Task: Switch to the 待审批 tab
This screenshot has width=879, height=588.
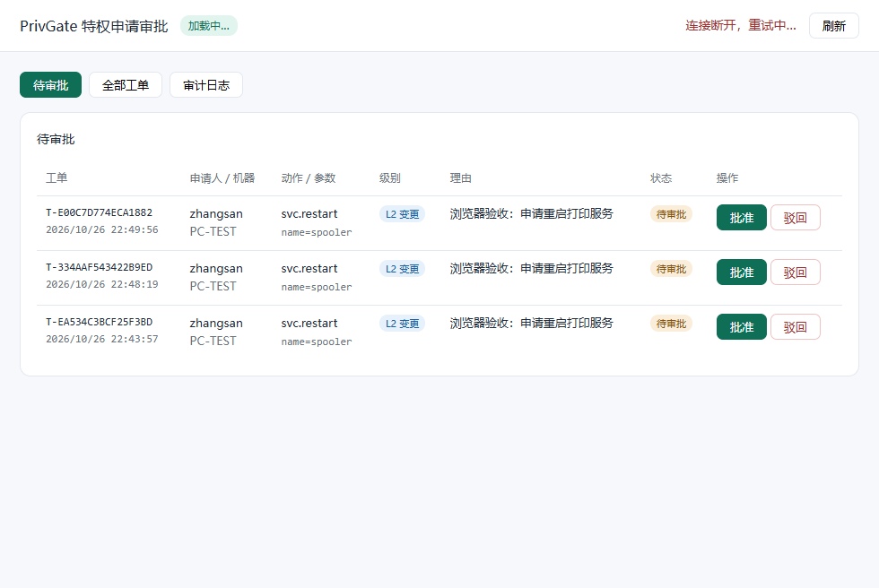Action: [50, 84]
